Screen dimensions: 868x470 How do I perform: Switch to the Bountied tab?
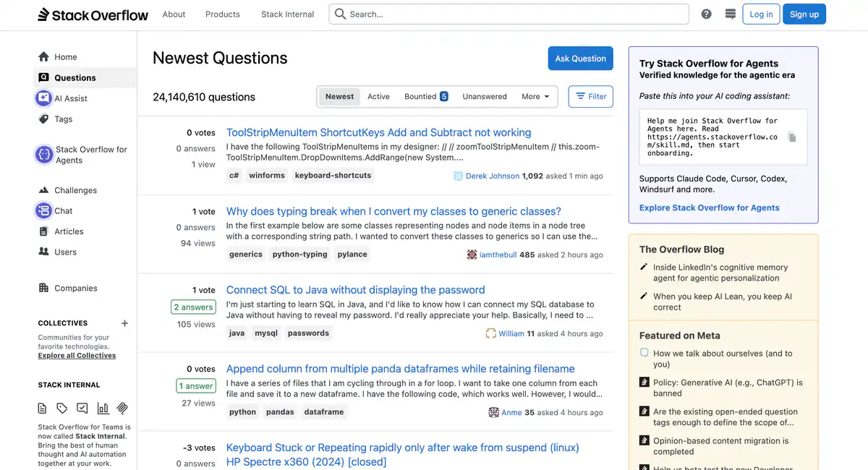(x=426, y=97)
